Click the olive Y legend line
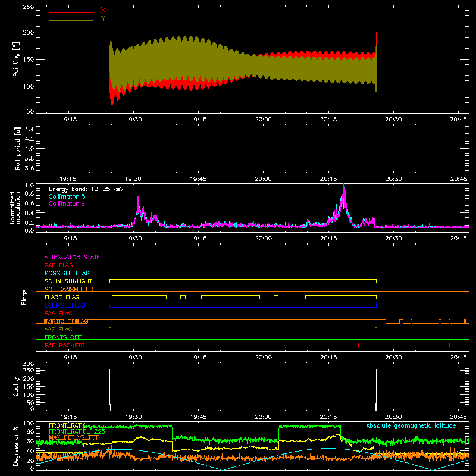The height and width of the screenshot is (476, 476). (x=71, y=20)
